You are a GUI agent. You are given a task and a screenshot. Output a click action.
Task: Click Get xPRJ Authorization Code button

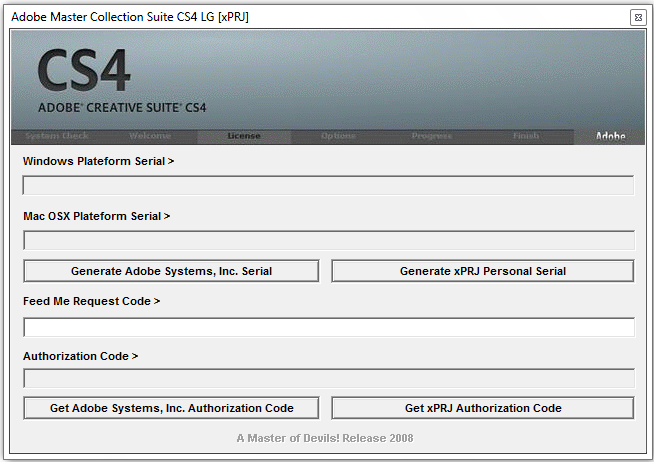pyautogui.click(x=483, y=408)
